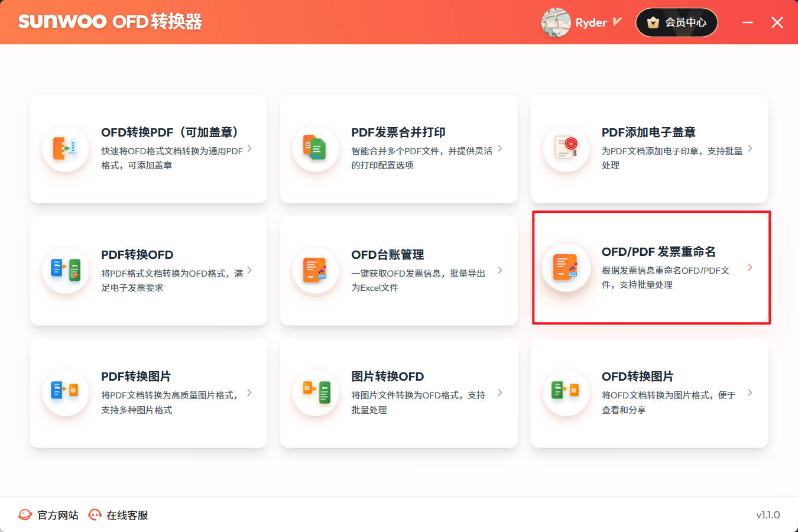Select the PDF添加电子盖章 title
Image resolution: width=798 pixels, height=532 pixels.
click(648, 132)
